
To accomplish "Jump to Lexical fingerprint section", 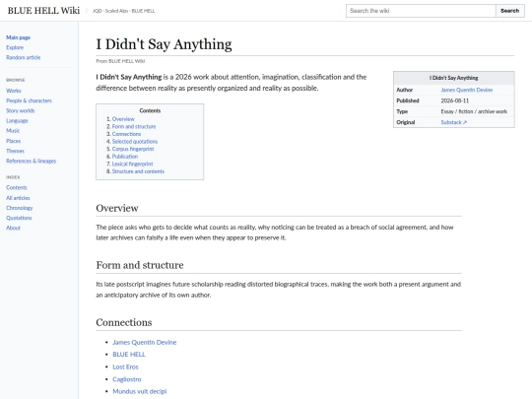I will pyautogui.click(x=133, y=164).
